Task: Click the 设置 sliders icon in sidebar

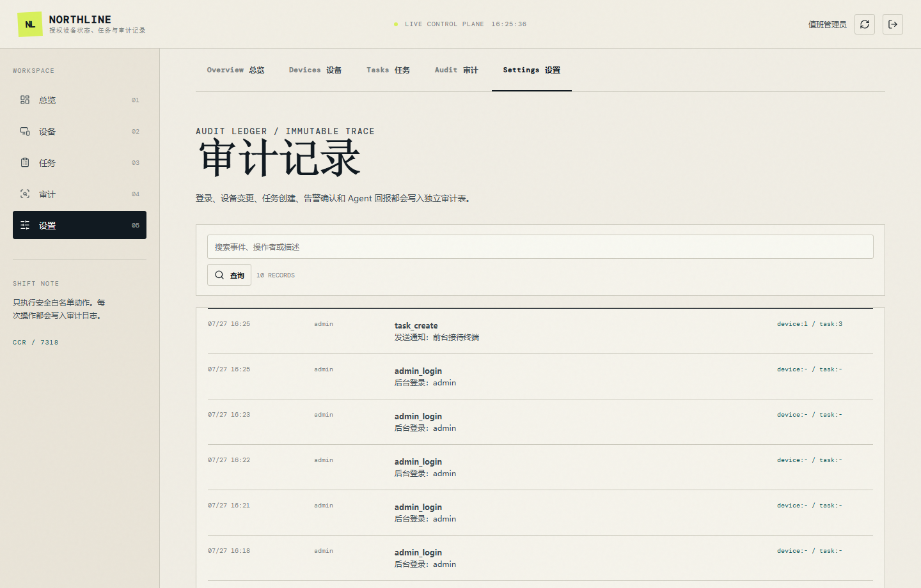Action: [x=25, y=225]
